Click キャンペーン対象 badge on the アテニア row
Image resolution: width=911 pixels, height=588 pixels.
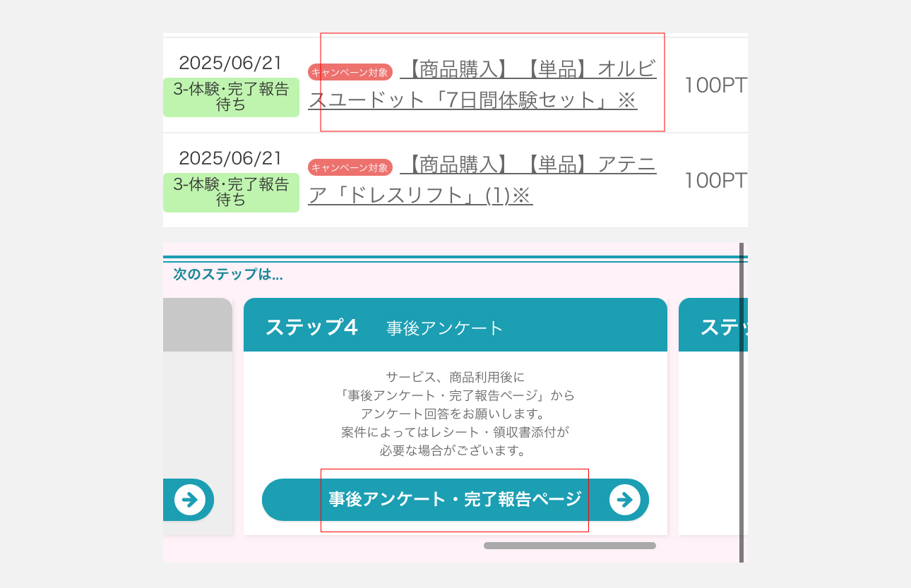coord(350,167)
